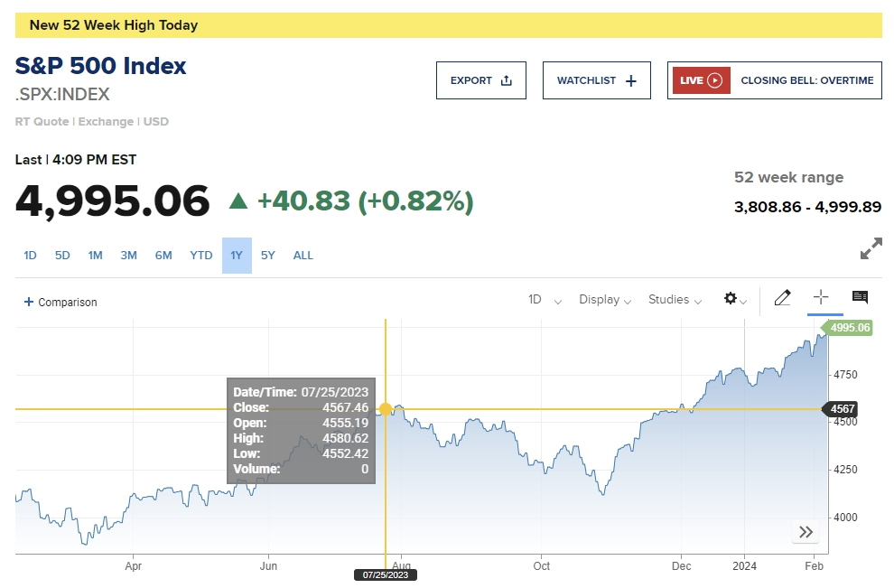Switch to the 5Y range tab
The image size is (894, 588).
tap(268, 256)
